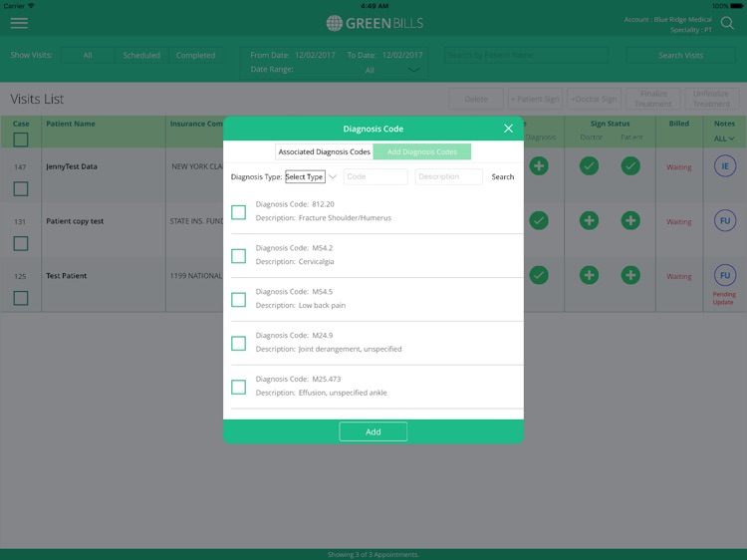Tap the search magnifier icon in header

click(727, 23)
